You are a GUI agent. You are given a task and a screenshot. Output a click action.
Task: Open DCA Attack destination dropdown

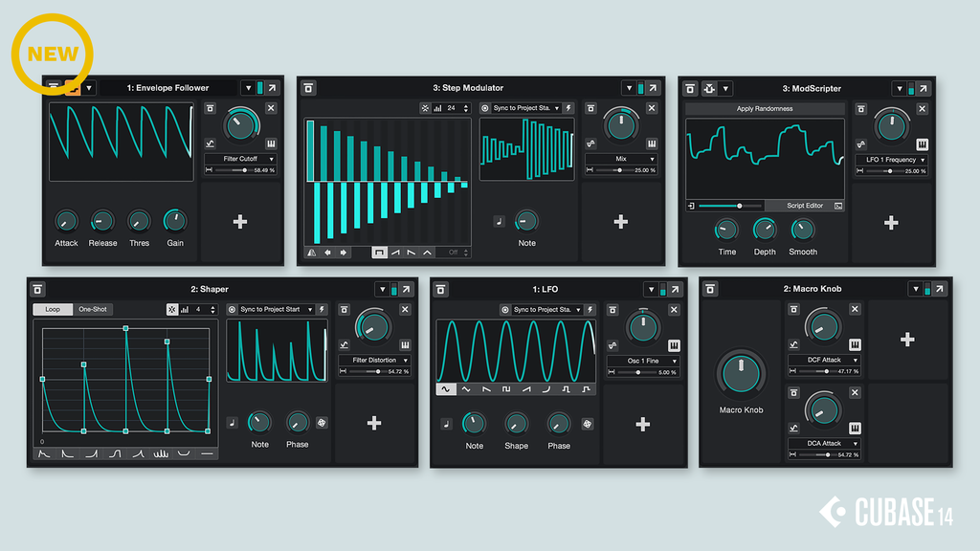click(824, 443)
